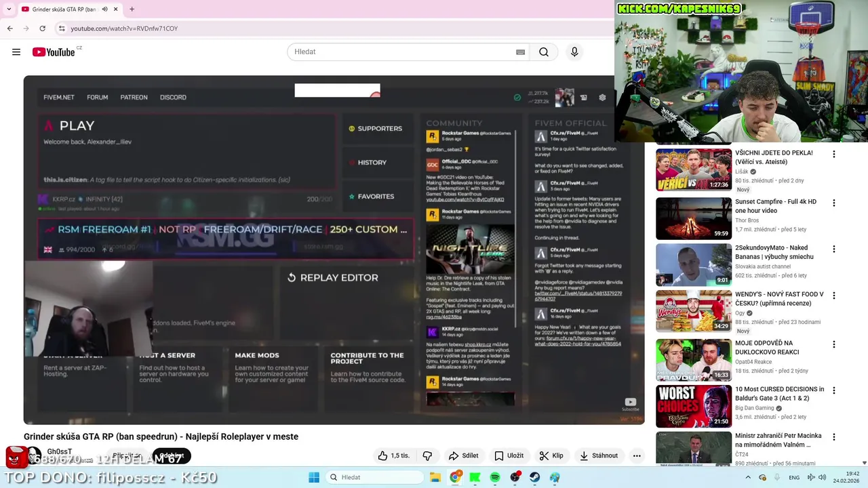This screenshot has height=488, width=868.
Task: Open menu for Ministr zahraničí video
Action: point(834,437)
